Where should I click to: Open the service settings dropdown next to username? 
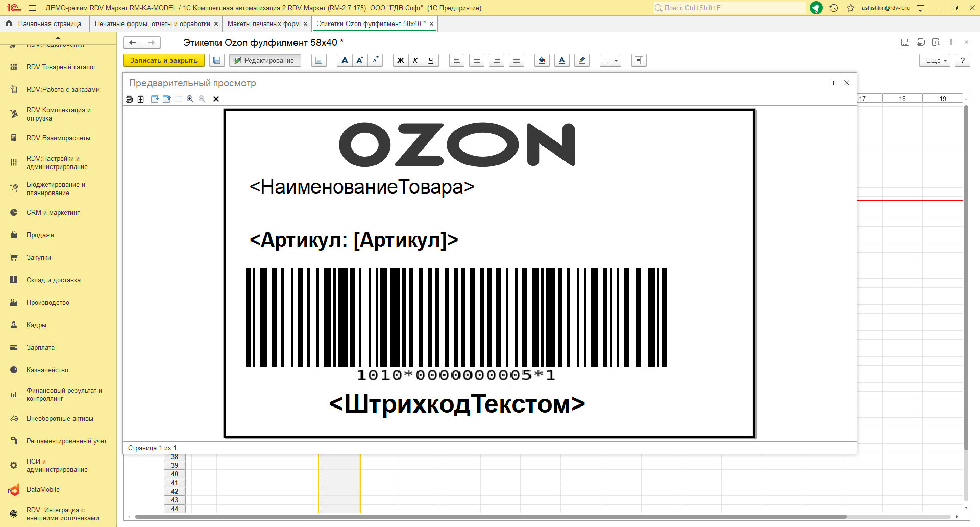(920, 8)
